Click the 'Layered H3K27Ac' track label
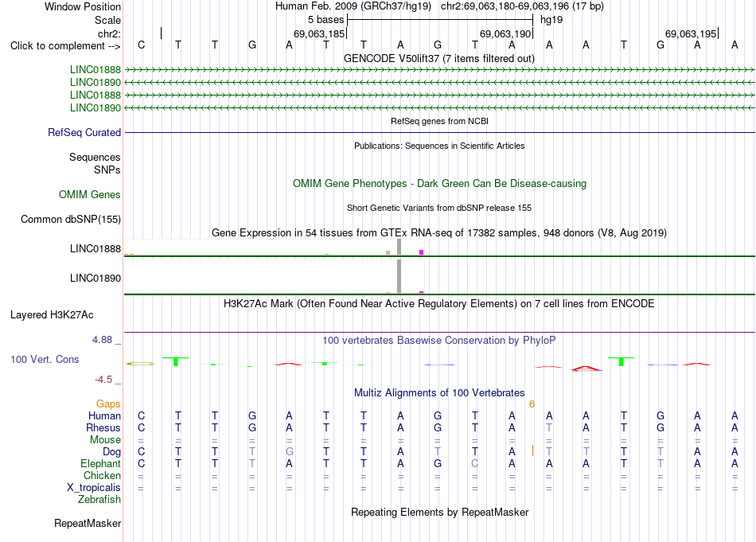 coord(52,315)
